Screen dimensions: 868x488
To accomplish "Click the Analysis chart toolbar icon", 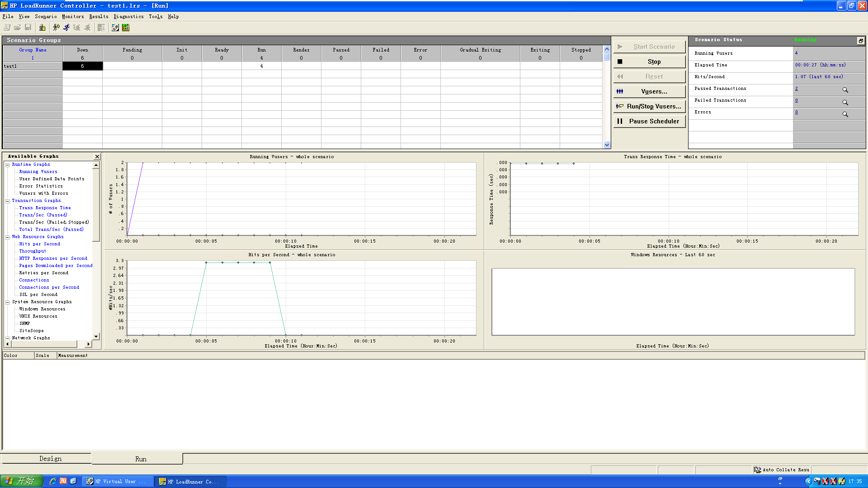I will (x=126, y=28).
